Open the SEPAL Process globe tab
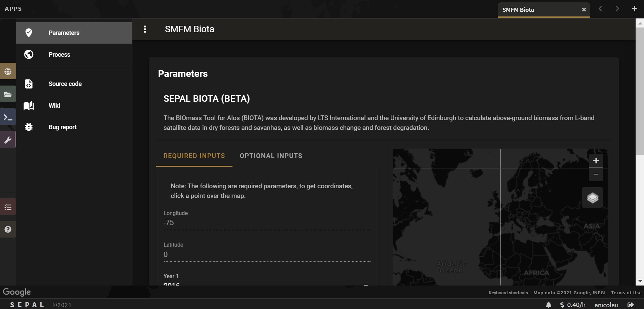 (x=8, y=71)
